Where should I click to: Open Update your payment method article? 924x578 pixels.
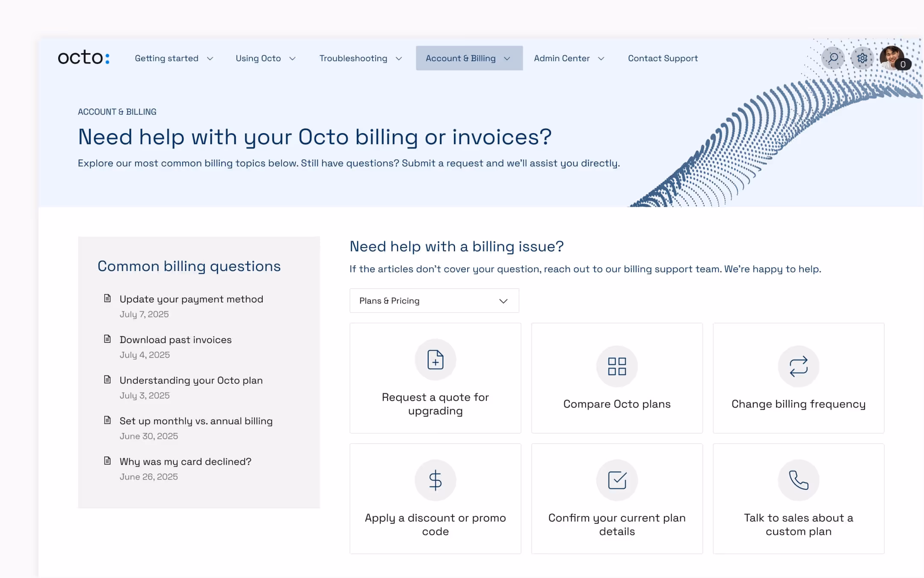click(191, 299)
